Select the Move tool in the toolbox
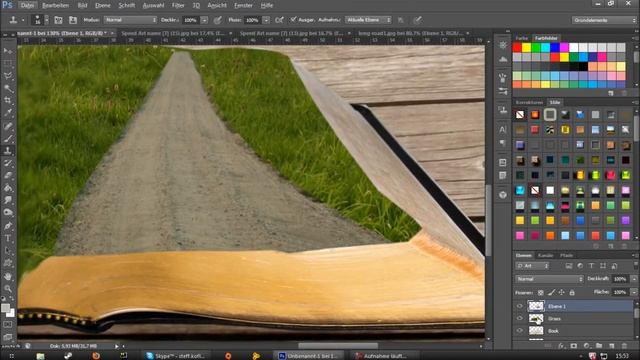 pyautogui.click(x=8, y=51)
